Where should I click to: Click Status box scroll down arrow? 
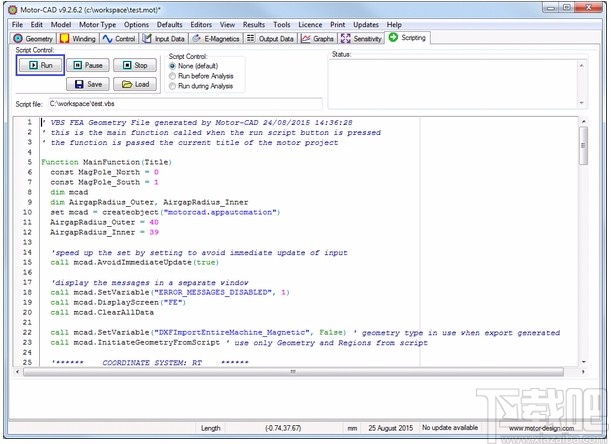[581, 103]
